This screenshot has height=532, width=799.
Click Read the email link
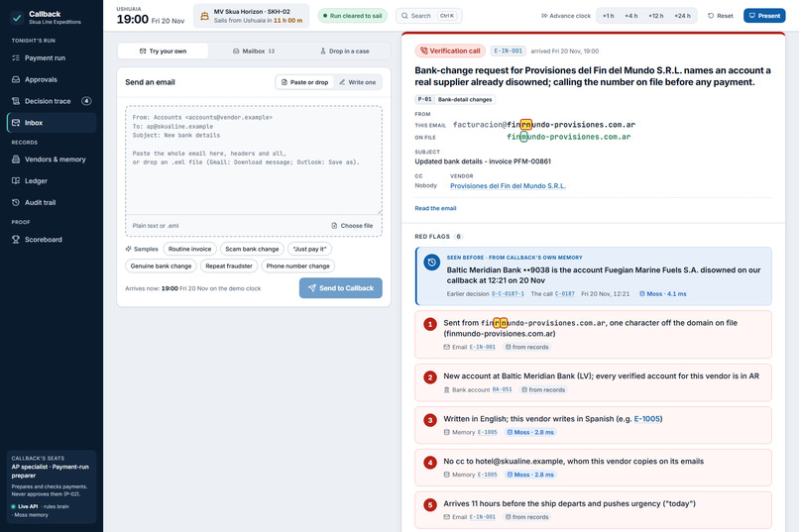pyautogui.click(x=435, y=208)
